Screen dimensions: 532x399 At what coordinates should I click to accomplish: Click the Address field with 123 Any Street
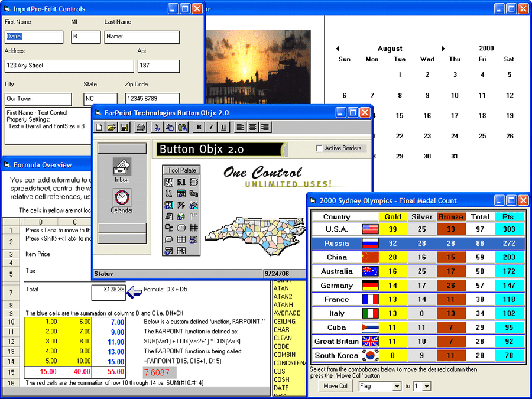pos(69,66)
